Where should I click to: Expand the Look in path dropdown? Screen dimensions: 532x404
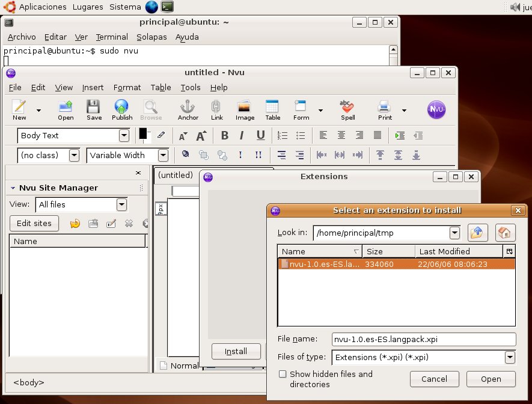click(454, 233)
